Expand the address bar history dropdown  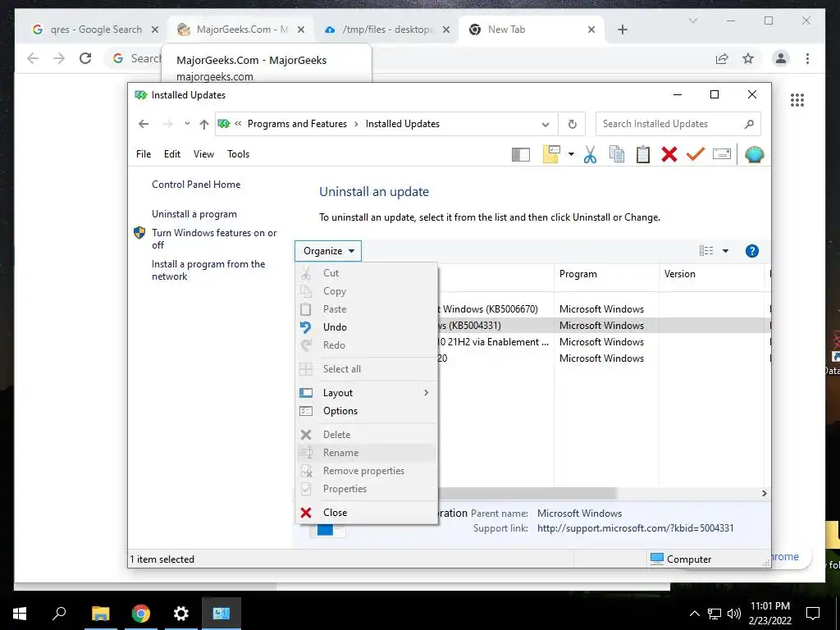click(546, 125)
